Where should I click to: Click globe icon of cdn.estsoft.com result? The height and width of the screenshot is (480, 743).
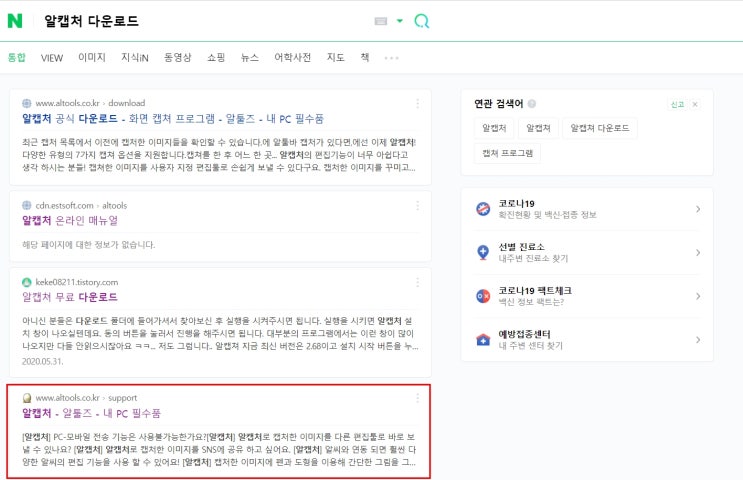click(27, 205)
